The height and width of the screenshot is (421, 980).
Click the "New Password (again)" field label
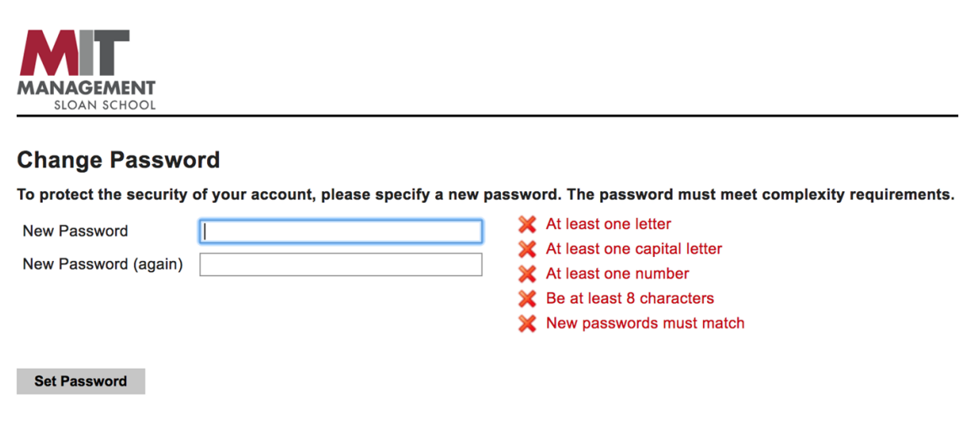click(103, 264)
